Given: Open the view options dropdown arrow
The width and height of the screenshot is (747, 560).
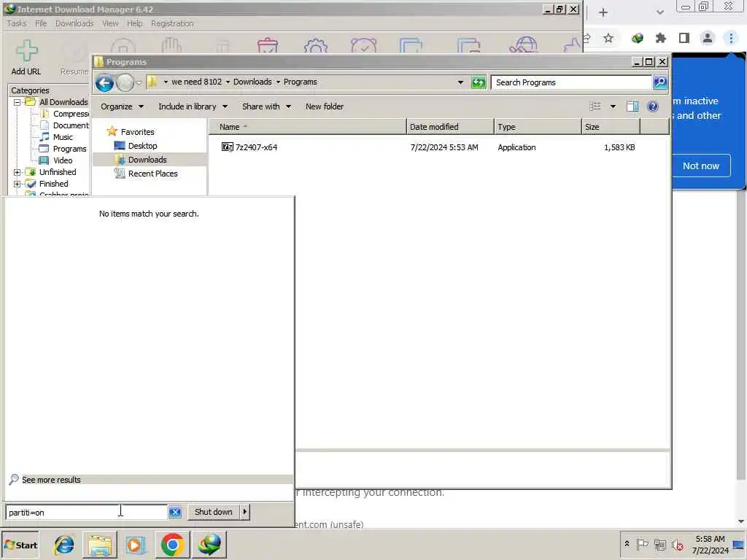Looking at the screenshot, I should (613, 106).
